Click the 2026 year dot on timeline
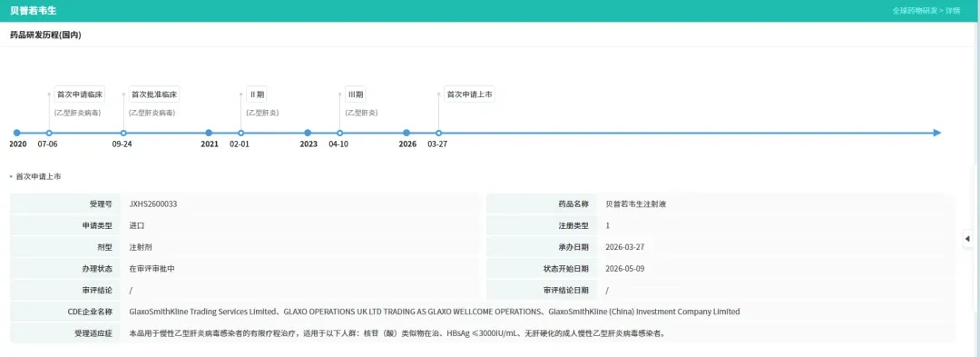The height and width of the screenshot is (357, 980). click(x=407, y=133)
